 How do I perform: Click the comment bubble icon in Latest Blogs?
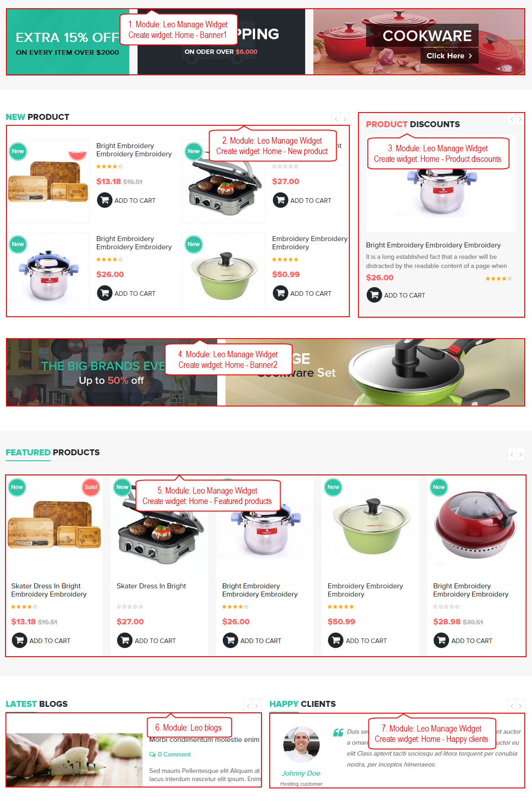[152, 755]
